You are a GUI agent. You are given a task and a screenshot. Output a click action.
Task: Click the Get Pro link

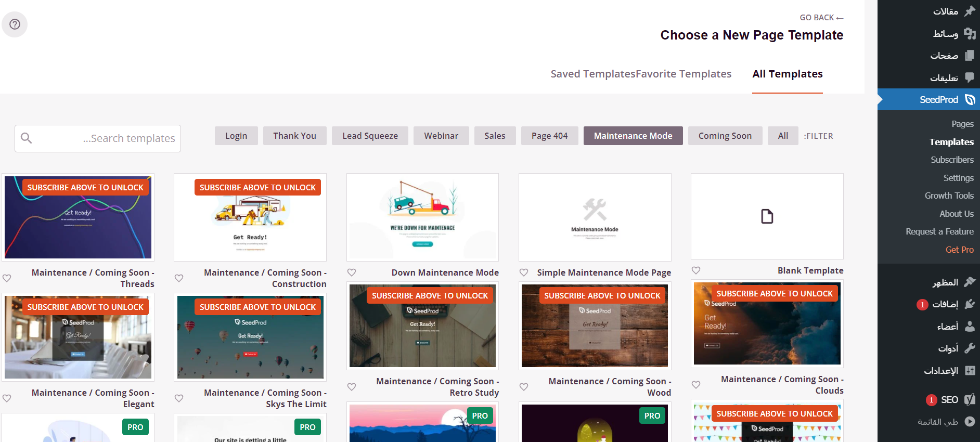click(959, 250)
